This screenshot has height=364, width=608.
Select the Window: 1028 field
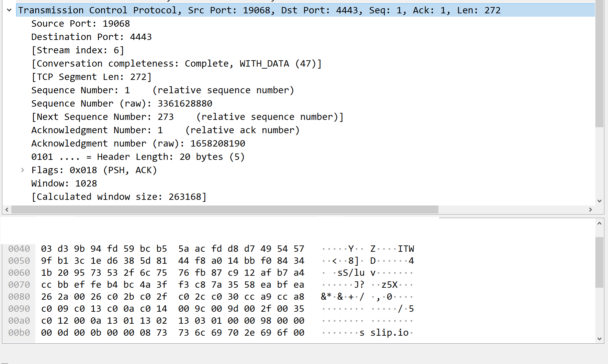pyautogui.click(x=64, y=183)
